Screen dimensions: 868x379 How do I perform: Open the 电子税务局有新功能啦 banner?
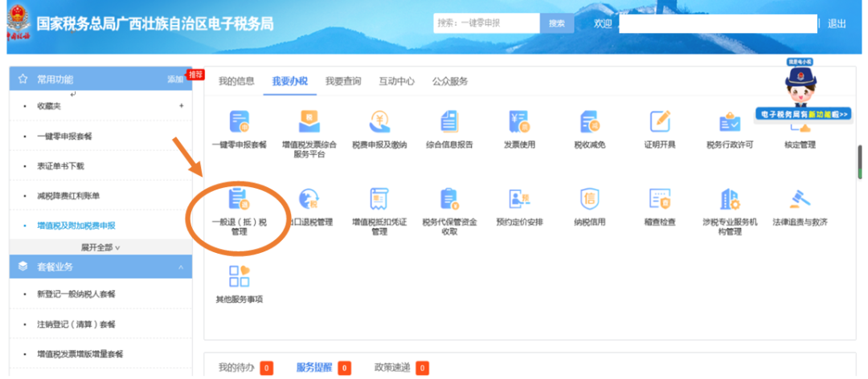pyautogui.click(x=804, y=114)
